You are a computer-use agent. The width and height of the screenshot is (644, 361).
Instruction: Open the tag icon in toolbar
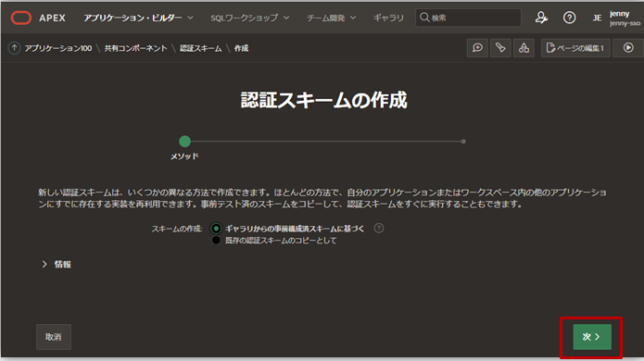coord(500,48)
